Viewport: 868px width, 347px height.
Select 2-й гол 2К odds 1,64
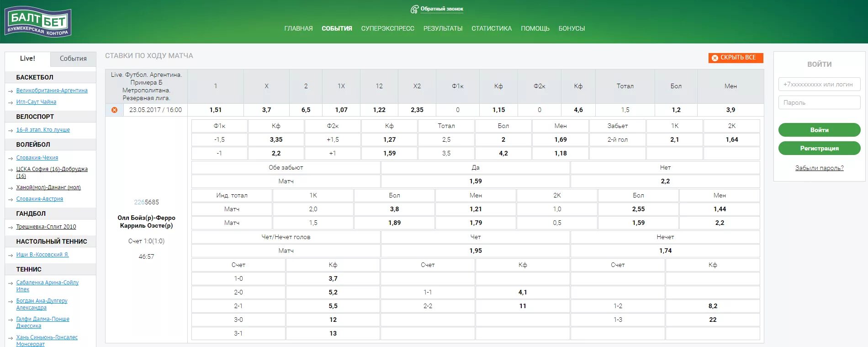731,139
